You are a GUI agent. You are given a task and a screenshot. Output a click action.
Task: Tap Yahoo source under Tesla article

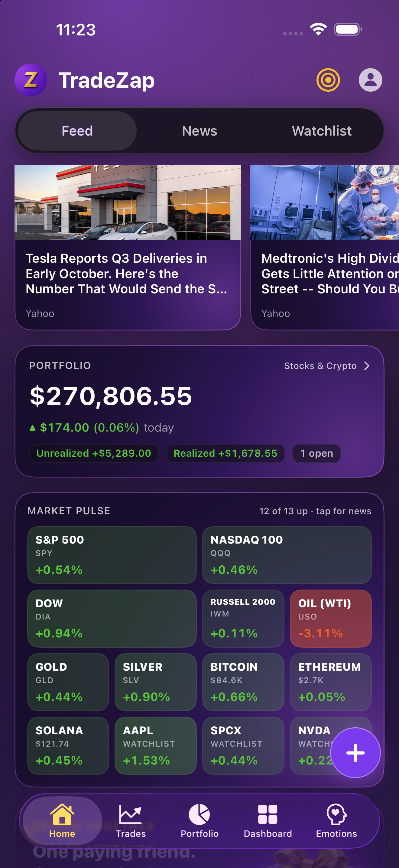coord(40,313)
